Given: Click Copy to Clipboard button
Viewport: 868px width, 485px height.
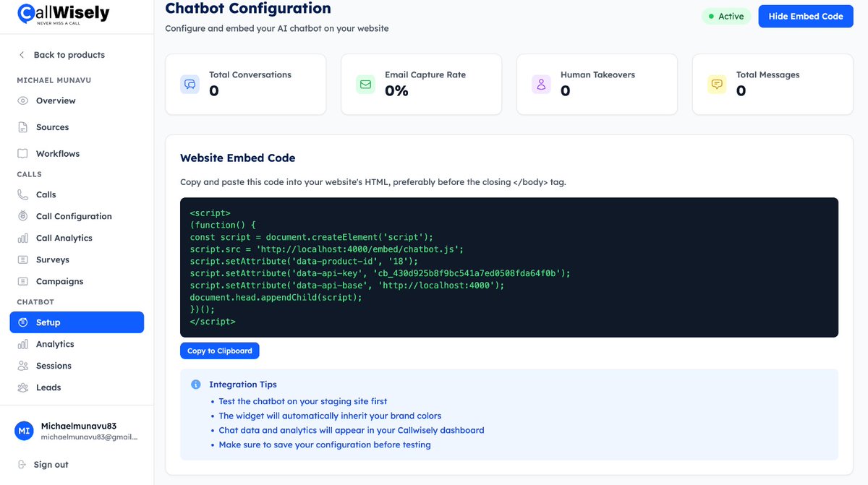Looking at the screenshot, I should tap(220, 351).
